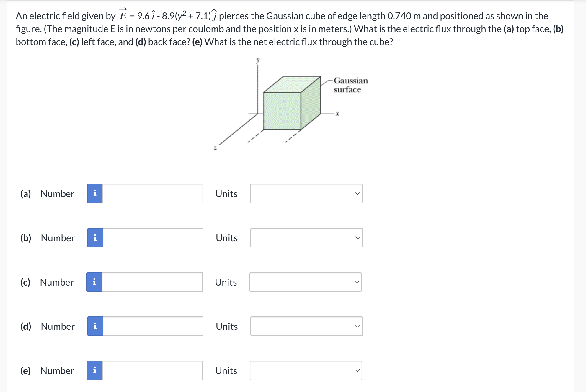Open the Units dropdown for part (d)
The width and height of the screenshot is (586, 392).
pyautogui.click(x=306, y=326)
